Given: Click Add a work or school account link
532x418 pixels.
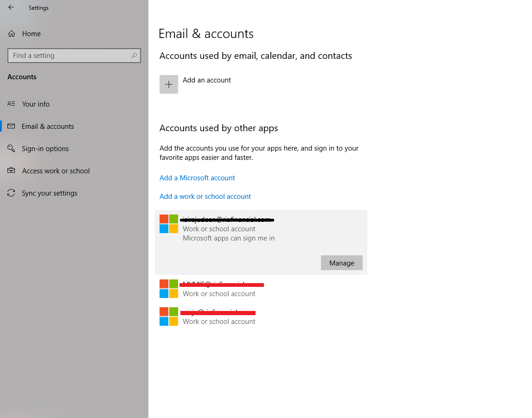Looking at the screenshot, I should [205, 196].
